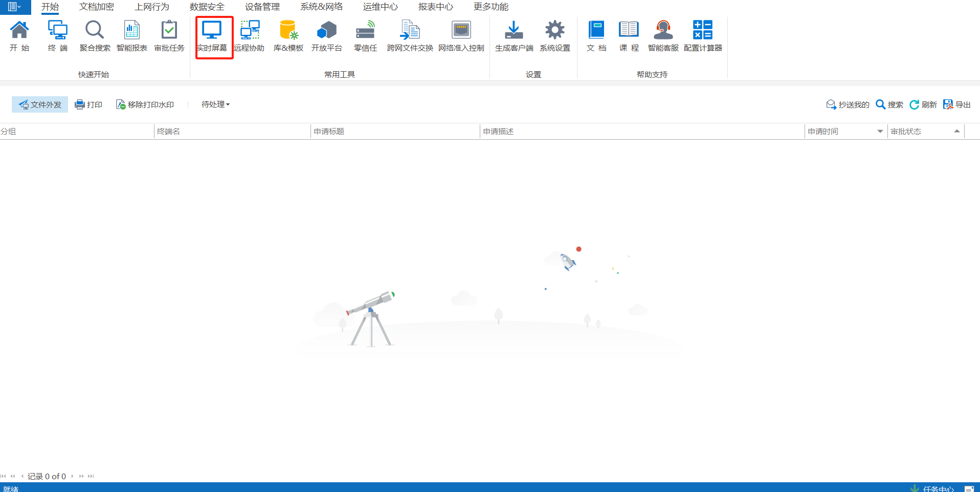Click the 记录 0 of 0 record counter
The image size is (980, 492).
[47, 476]
